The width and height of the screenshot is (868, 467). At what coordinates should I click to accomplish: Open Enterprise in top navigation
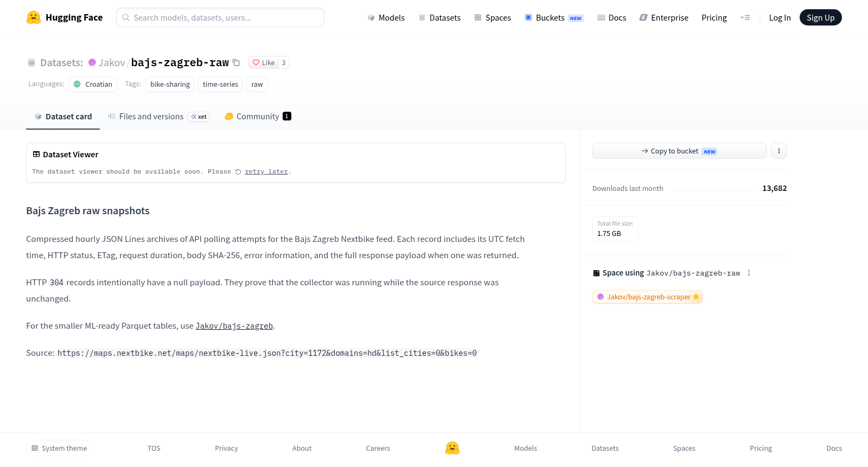point(664,17)
